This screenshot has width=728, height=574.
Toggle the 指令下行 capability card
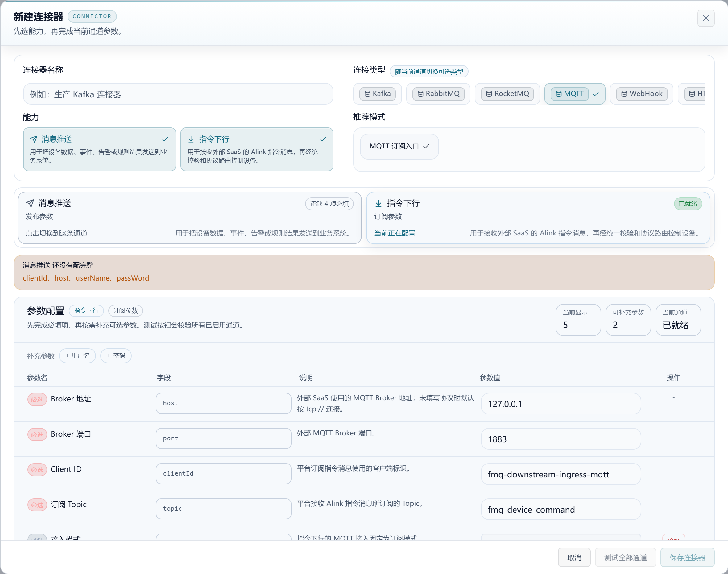tap(257, 149)
